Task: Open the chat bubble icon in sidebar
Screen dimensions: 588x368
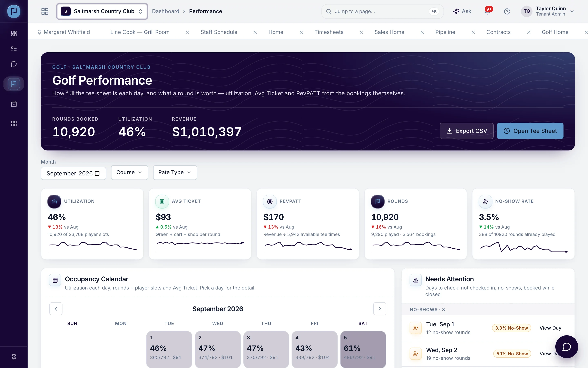Action: (14, 64)
